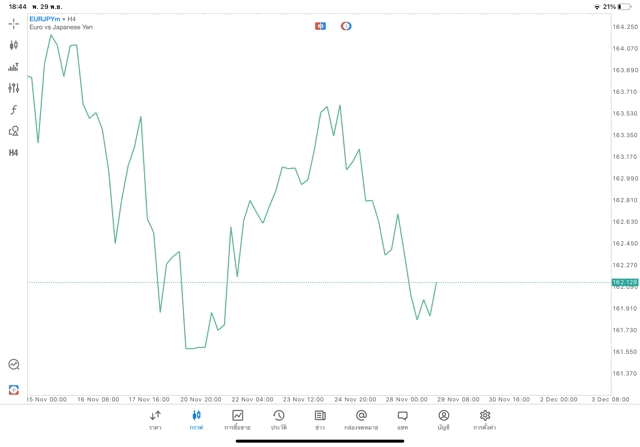Tap the battery indicator in status bar

click(x=624, y=6)
